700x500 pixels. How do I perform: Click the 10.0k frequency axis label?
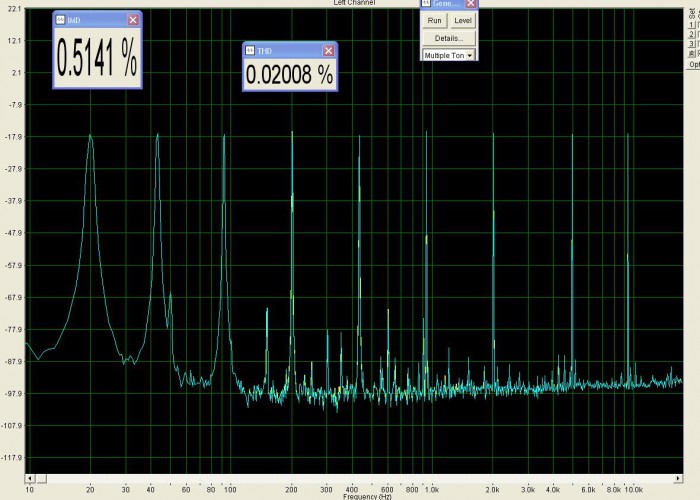(x=633, y=490)
